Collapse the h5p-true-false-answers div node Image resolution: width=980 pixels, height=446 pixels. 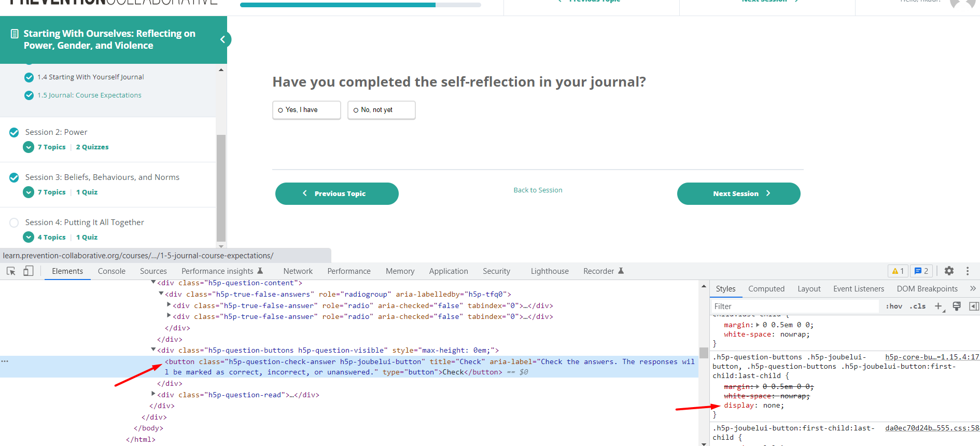(x=161, y=294)
